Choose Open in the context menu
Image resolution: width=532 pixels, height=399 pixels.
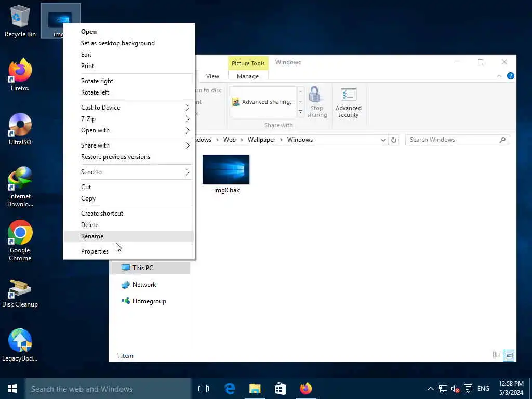tap(129, 32)
